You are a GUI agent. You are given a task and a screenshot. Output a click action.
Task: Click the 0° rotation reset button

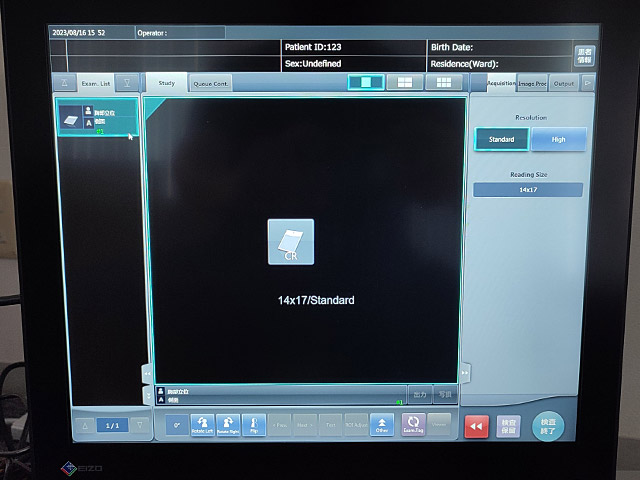pos(177,425)
